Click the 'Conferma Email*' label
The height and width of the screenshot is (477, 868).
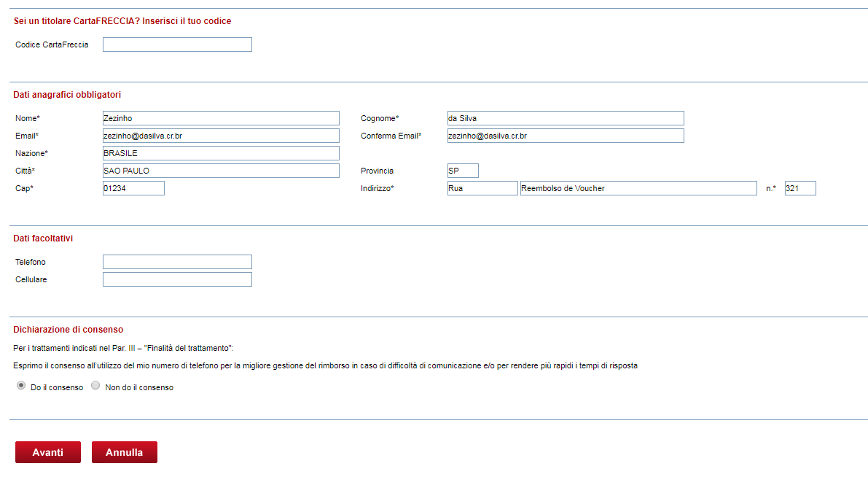[x=391, y=136]
